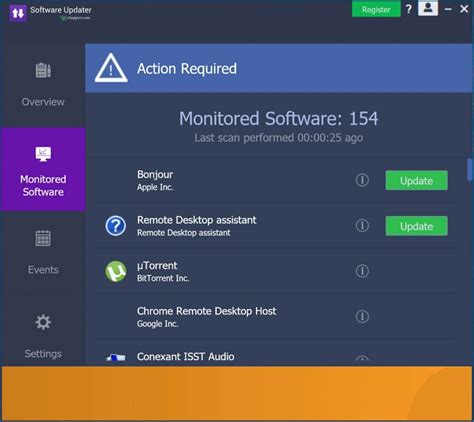474x422 pixels.
Task: Open the Overview section icon
Action: tap(43, 70)
